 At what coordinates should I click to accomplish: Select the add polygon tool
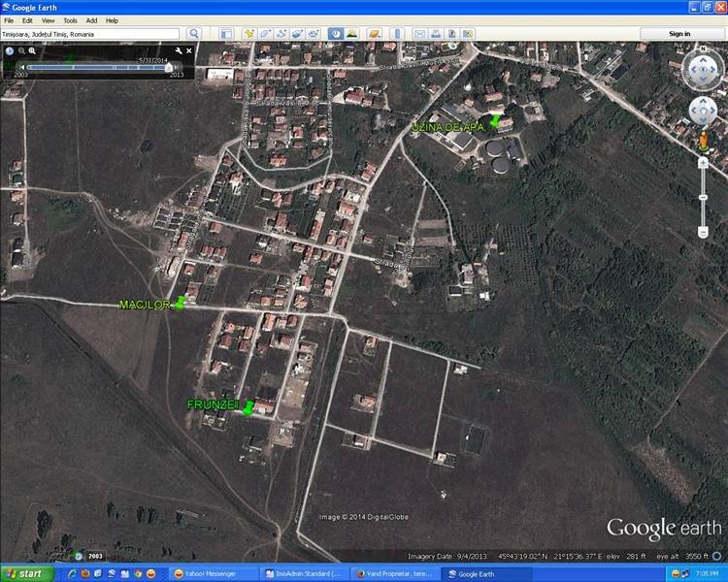coord(265,34)
